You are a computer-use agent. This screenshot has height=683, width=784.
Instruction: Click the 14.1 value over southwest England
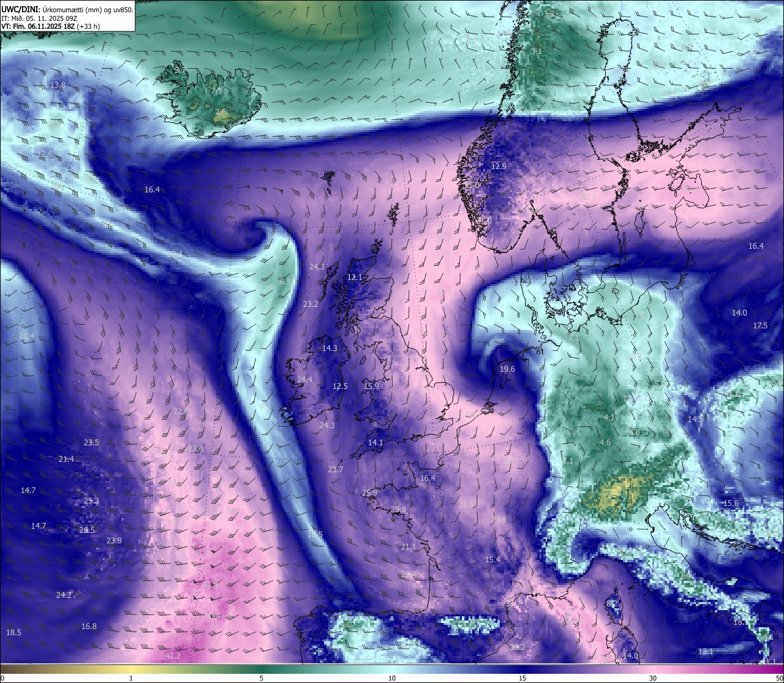[375, 443]
